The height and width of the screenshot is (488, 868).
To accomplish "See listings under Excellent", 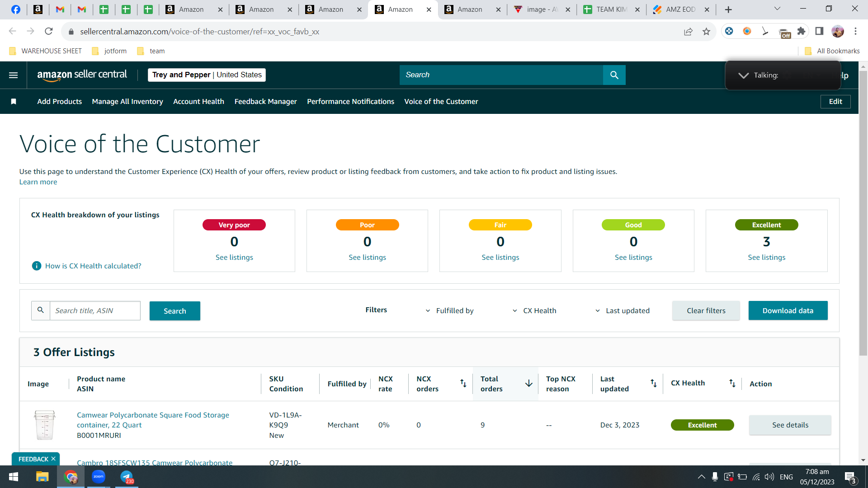I will coord(767,257).
